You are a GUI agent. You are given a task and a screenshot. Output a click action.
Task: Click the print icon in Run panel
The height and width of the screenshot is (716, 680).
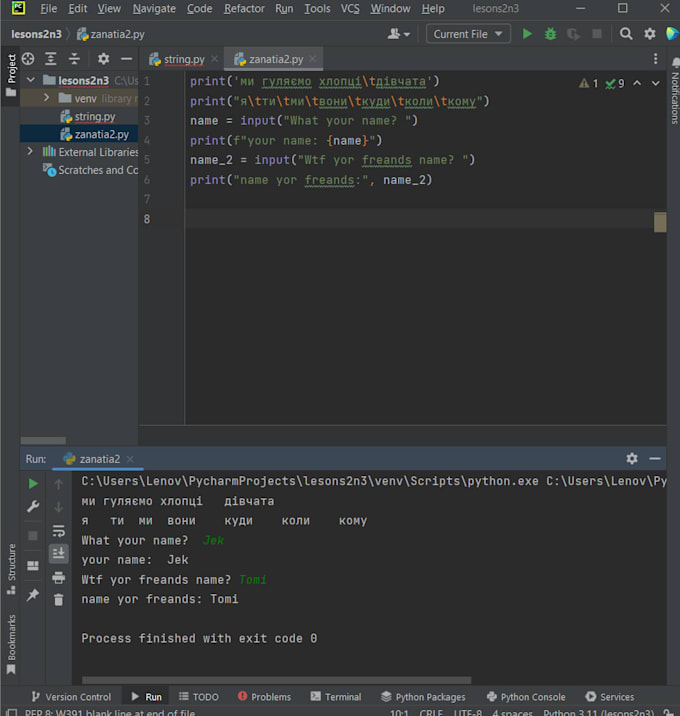[59, 576]
